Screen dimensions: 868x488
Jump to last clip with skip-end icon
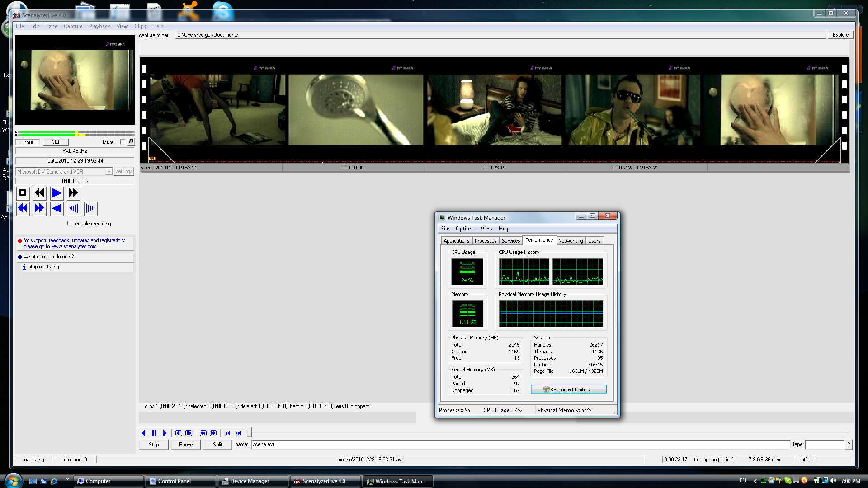[x=238, y=433]
